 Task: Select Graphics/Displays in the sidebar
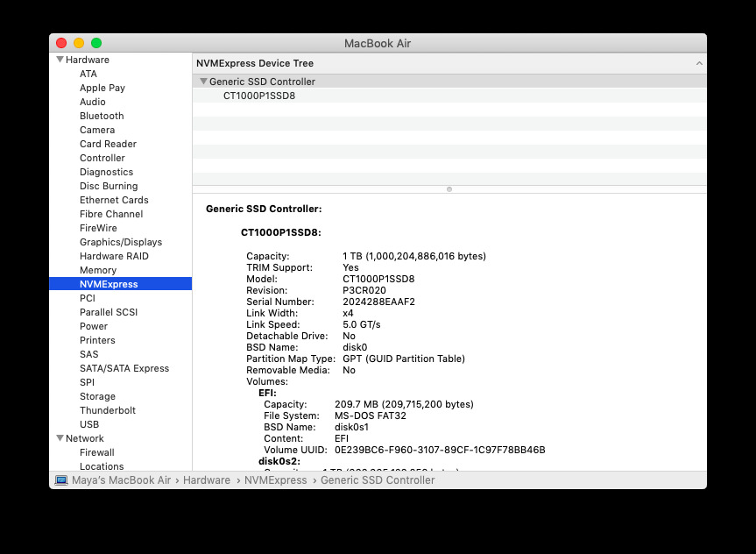(x=121, y=242)
